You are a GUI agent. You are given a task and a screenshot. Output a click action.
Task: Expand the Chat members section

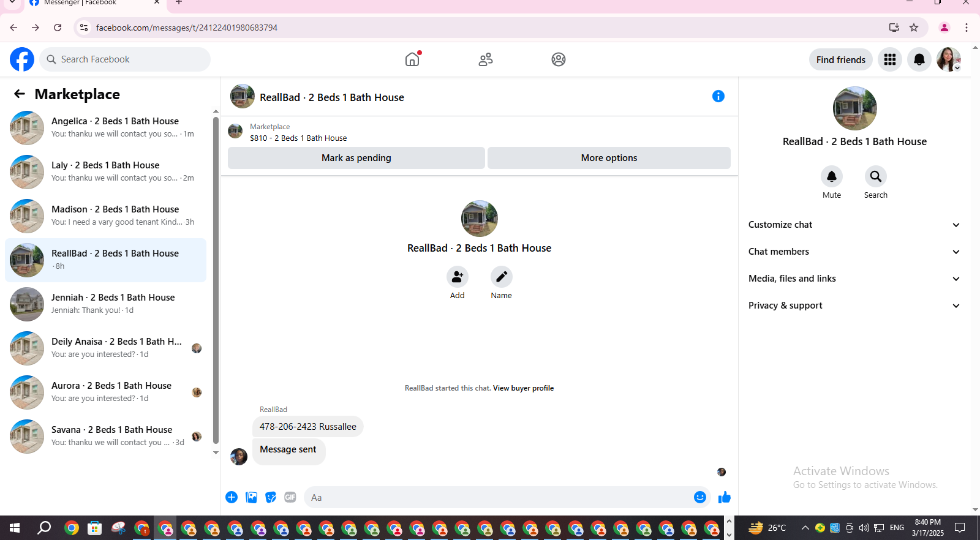pyautogui.click(x=854, y=252)
